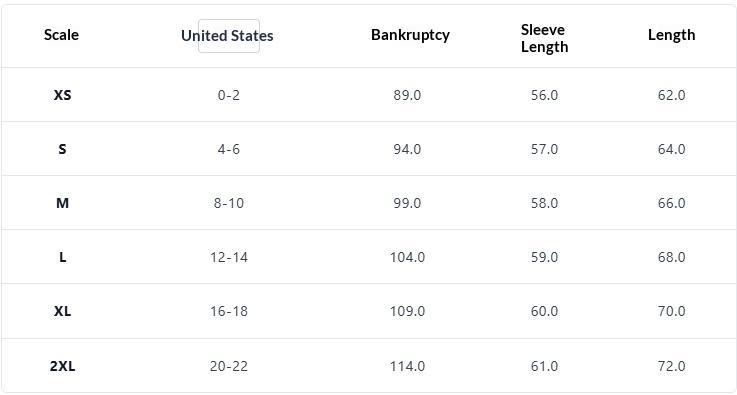737x395 pixels.
Task: Select the XS size row label
Action: coord(62,95)
